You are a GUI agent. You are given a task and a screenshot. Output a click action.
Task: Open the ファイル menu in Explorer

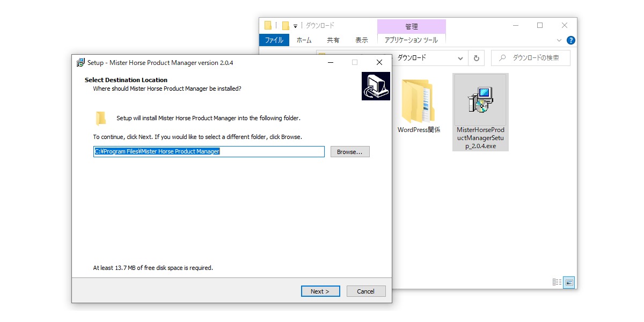tap(274, 40)
